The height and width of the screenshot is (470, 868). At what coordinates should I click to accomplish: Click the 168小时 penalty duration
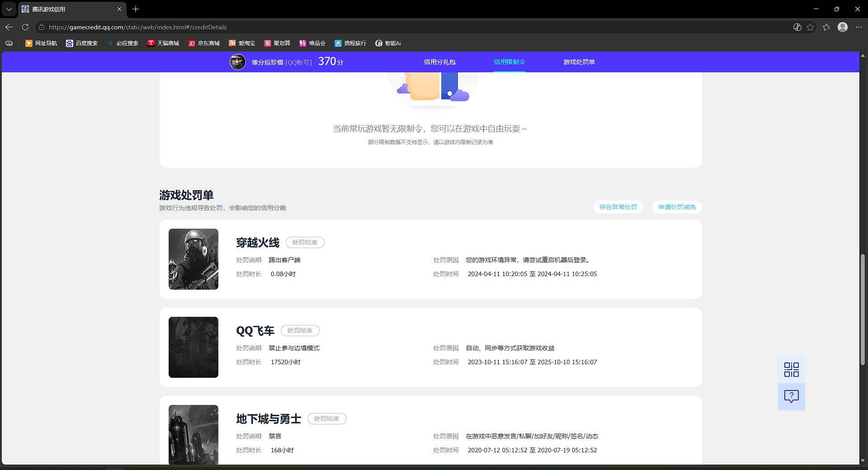click(x=282, y=450)
